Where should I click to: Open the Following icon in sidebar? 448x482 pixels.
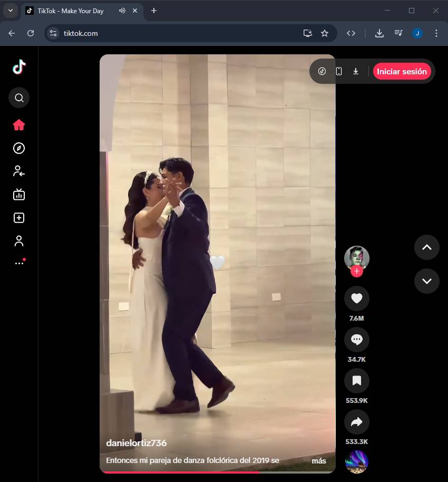[x=19, y=171]
